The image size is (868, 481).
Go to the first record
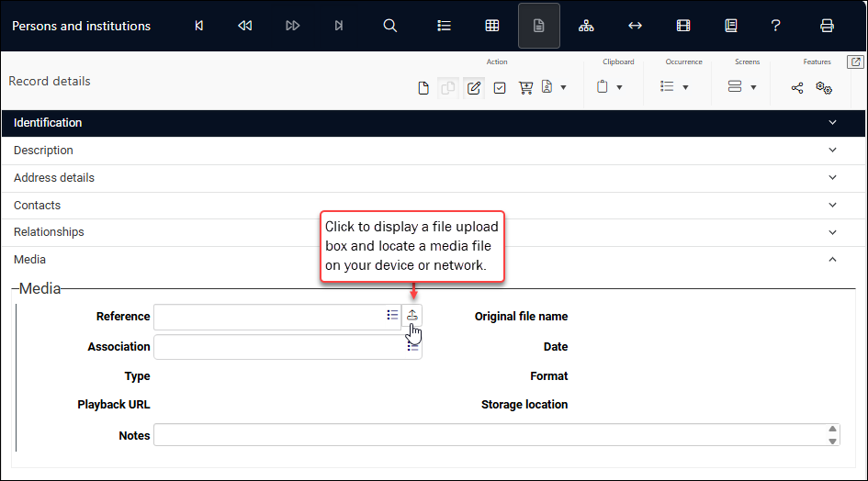[x=198, y=26]
